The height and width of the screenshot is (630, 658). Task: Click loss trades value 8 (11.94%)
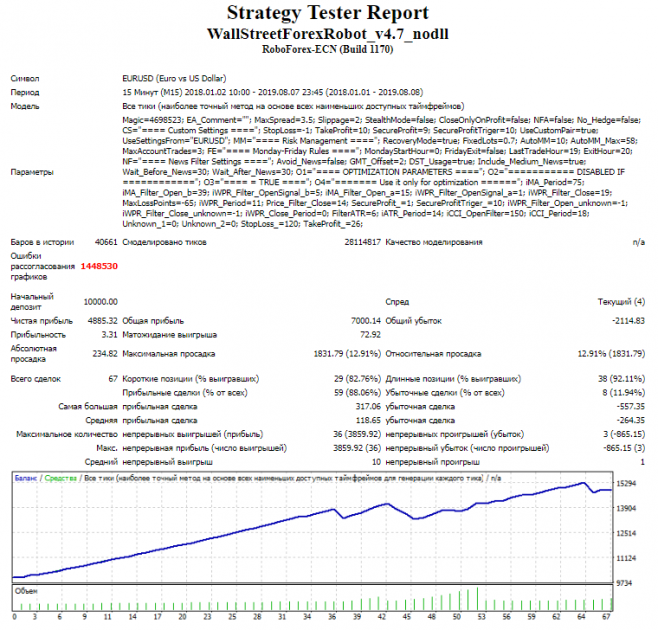coord(624,393)
